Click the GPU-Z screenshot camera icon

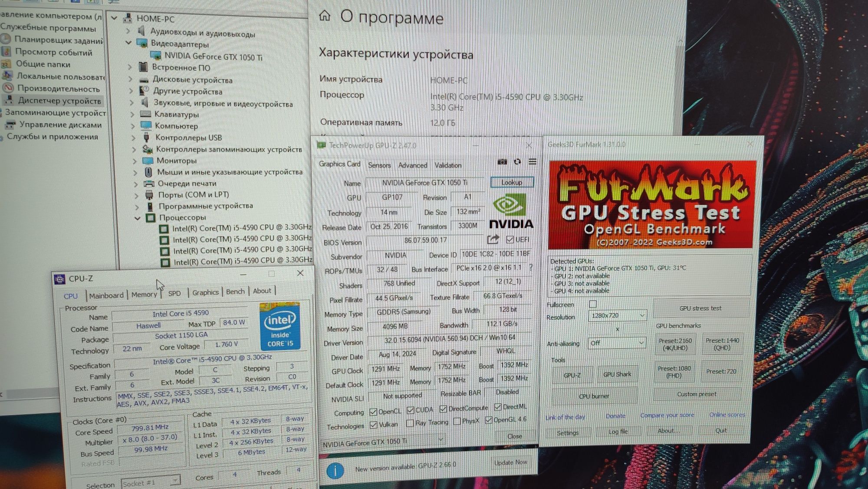click(502, 162)
